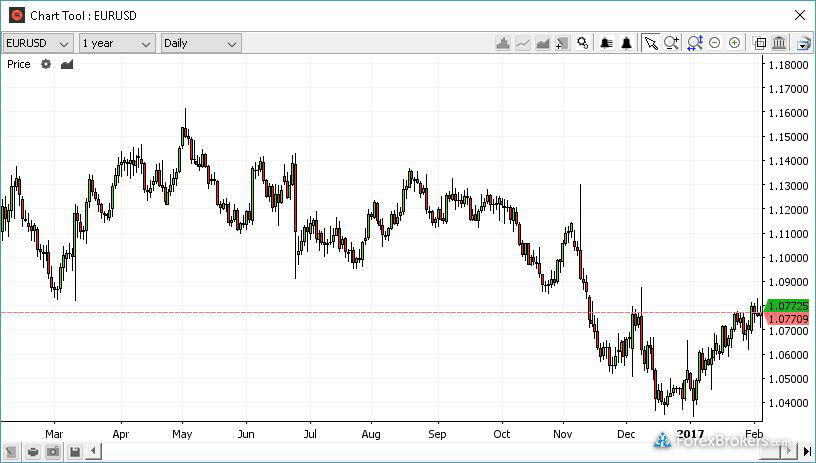Click the 1.18000 price axis label
816x463 pixels.
tap(788, 65)
